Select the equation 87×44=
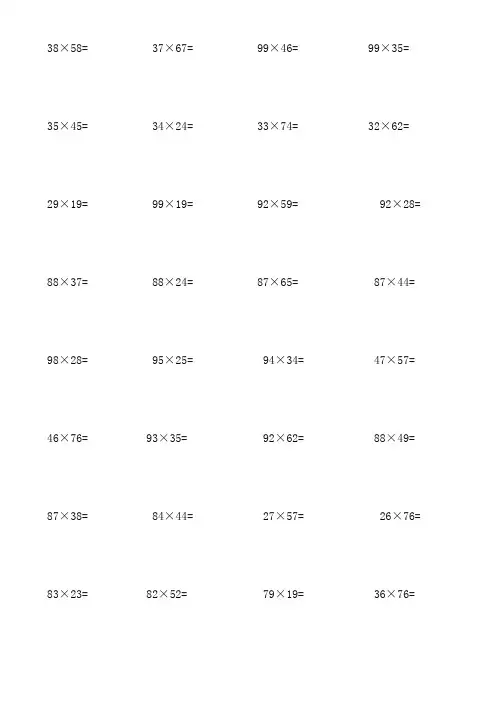 point(394,282)
